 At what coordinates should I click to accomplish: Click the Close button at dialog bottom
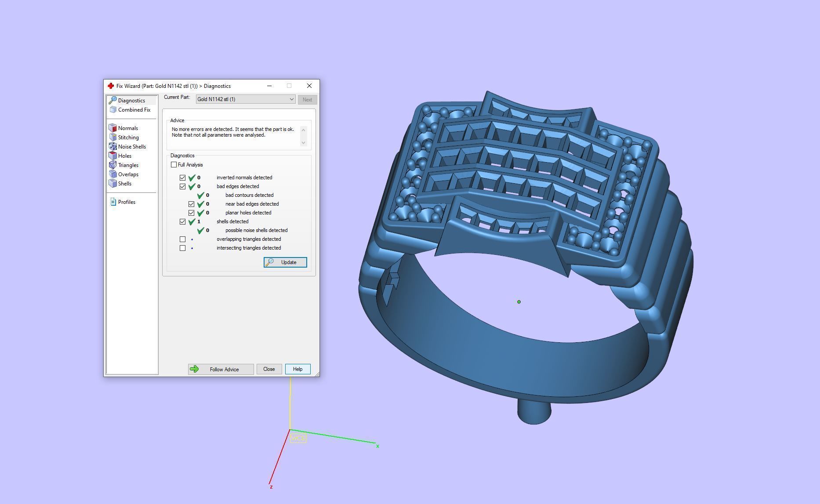click(x=269, y=369)
